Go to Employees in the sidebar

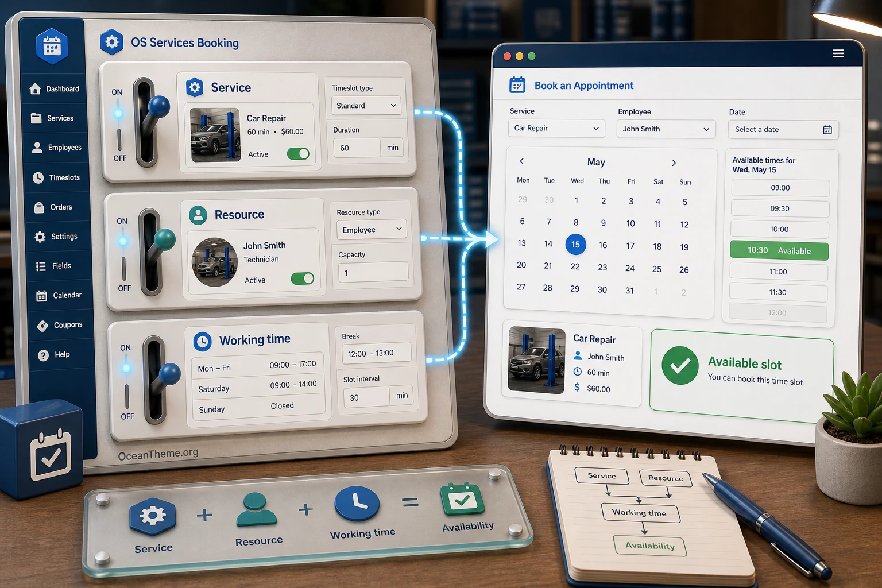pyautogui.click(x=57, y=148)
